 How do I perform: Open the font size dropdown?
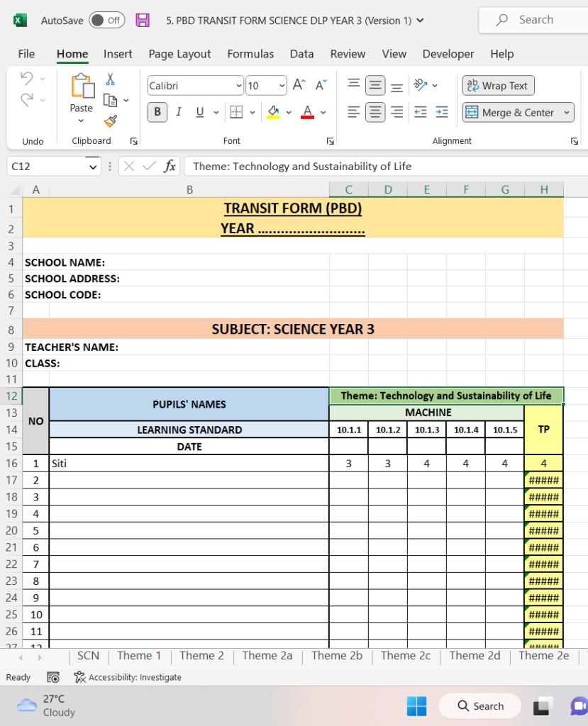pyautogui.click(x=281, y=85)
